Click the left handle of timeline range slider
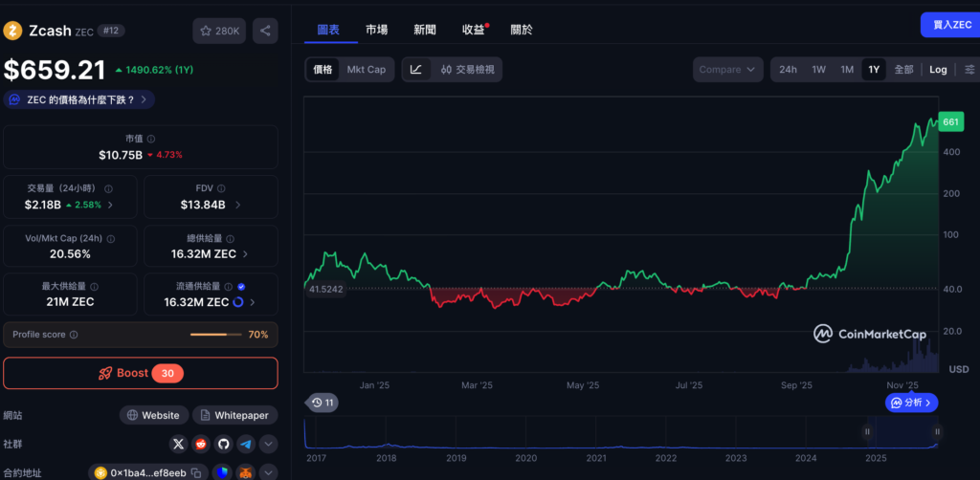 point(868,431)
